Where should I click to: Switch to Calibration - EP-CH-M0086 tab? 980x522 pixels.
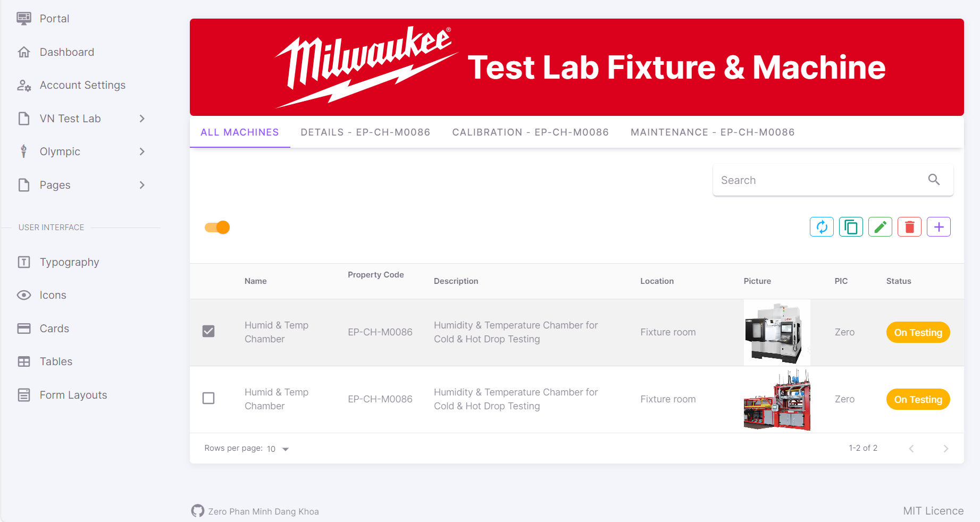pyautogui.click(x=530, y=132)
